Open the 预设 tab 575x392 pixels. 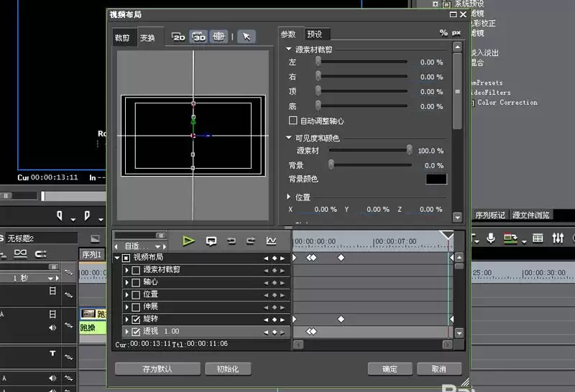315,34
